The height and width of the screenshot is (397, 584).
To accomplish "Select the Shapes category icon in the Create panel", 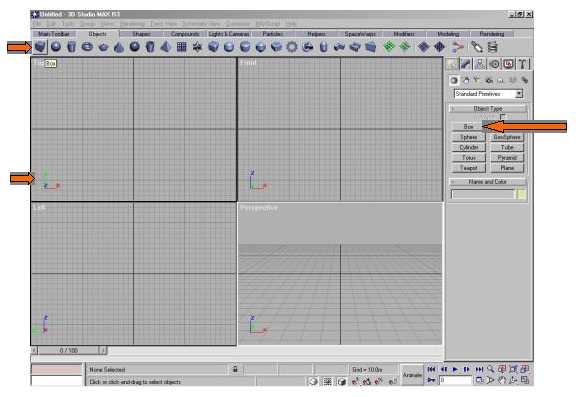I will coord(466,80).
